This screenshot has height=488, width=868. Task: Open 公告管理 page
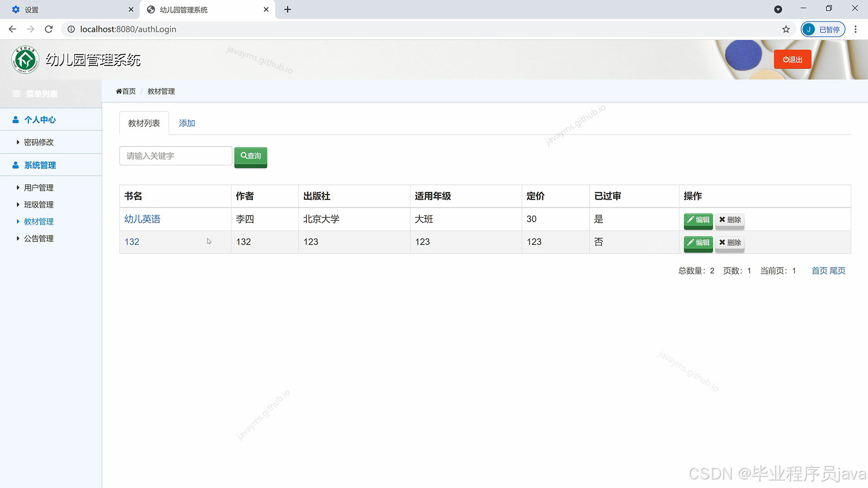[x=39, y=239]
